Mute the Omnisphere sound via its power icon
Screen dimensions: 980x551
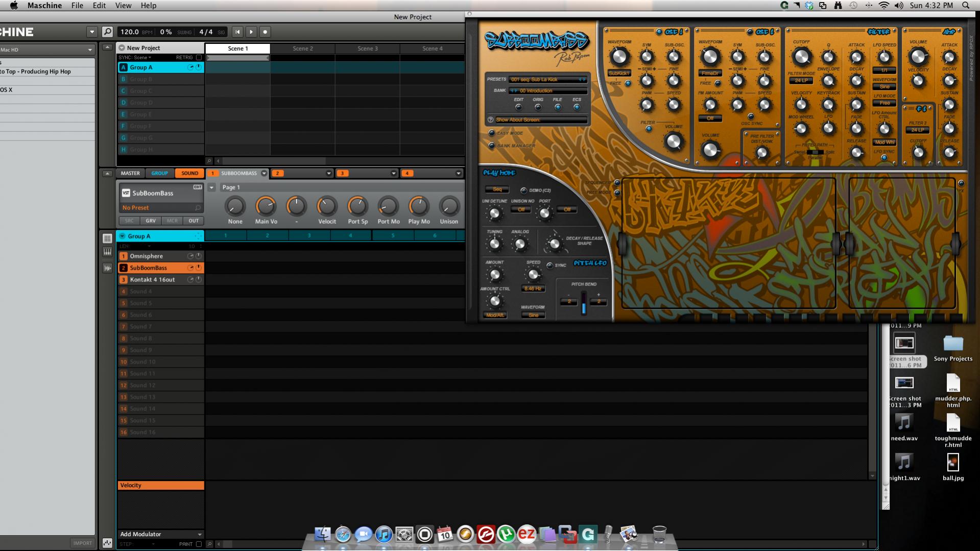pos(199,256)
